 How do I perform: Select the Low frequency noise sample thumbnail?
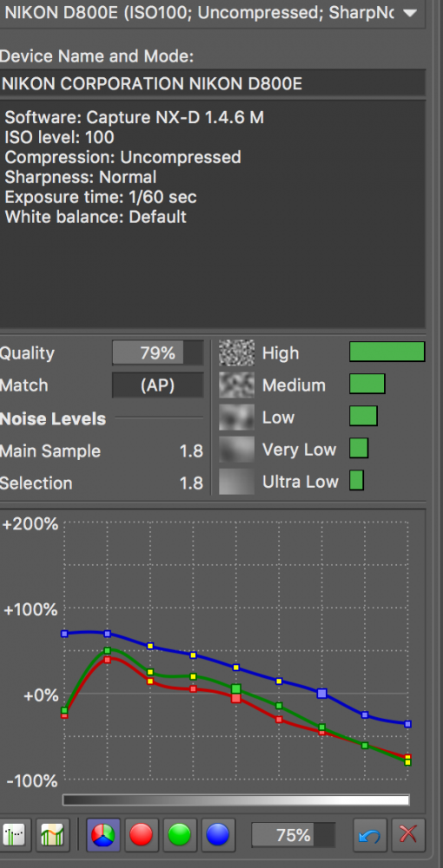tap(236, 418)
